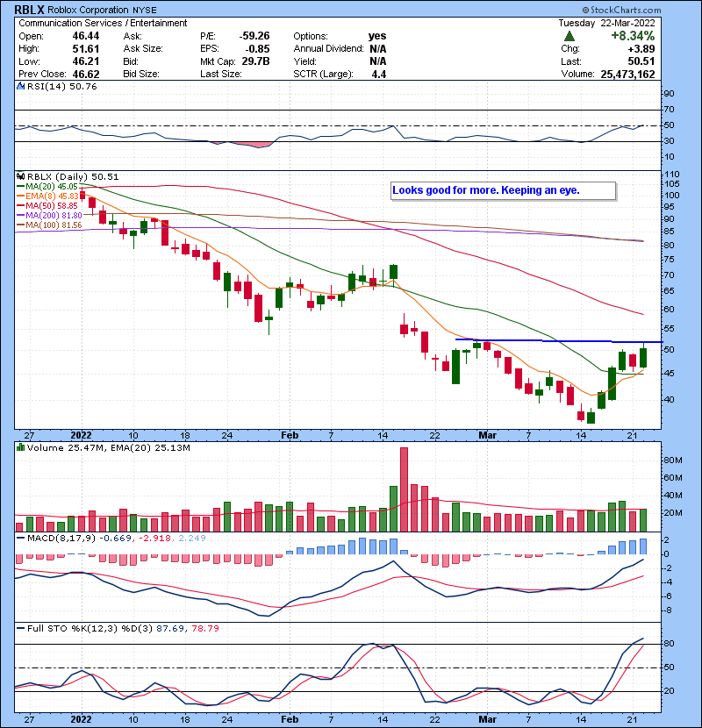Select the Prev Close value 46.62
Viewport: 702px width, 728px height.
point(85,75)
